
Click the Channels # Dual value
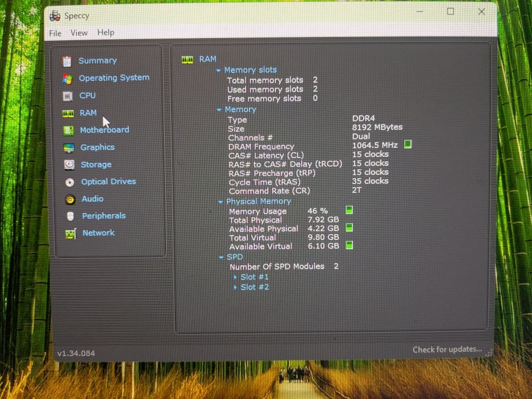pyautogui.click(x=361, y=136)
